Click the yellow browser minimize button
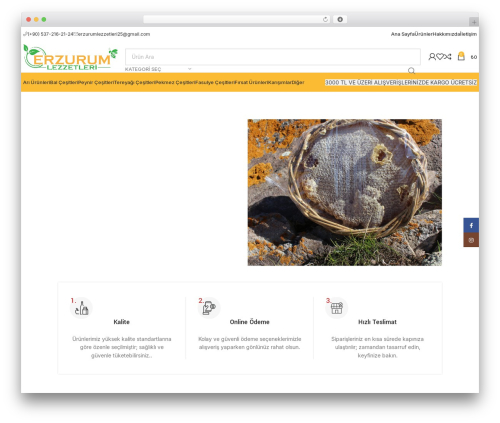The image size is (500, 423). pyautogui.click(x=36, y=19)
